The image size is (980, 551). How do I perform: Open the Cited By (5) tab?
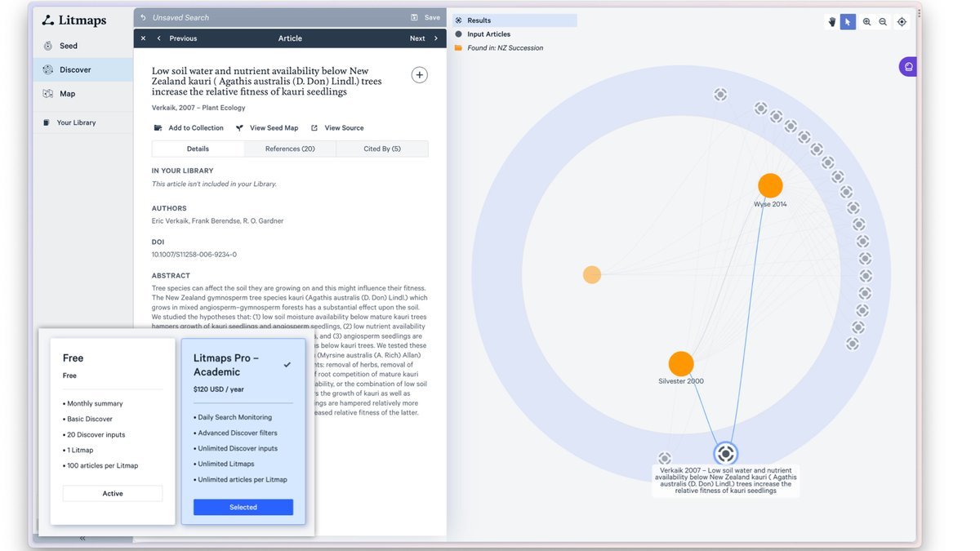(381, 149)
